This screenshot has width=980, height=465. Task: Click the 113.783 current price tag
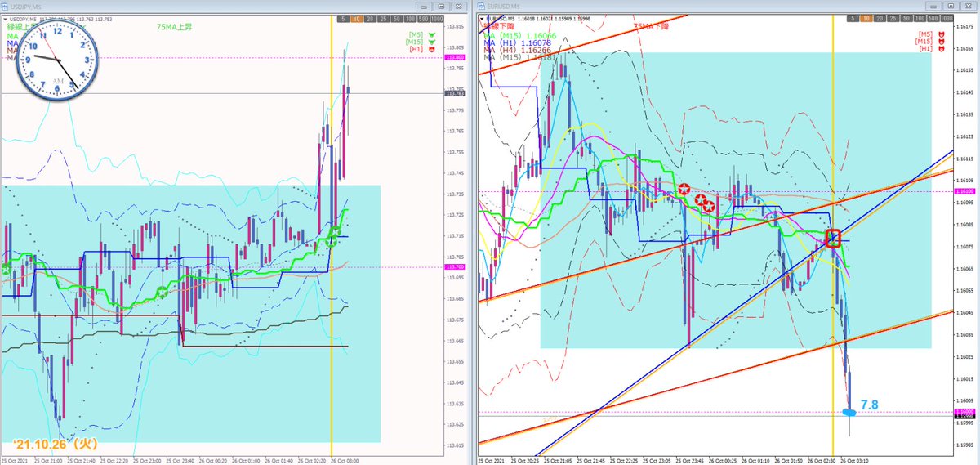click(x=455, y=93)
